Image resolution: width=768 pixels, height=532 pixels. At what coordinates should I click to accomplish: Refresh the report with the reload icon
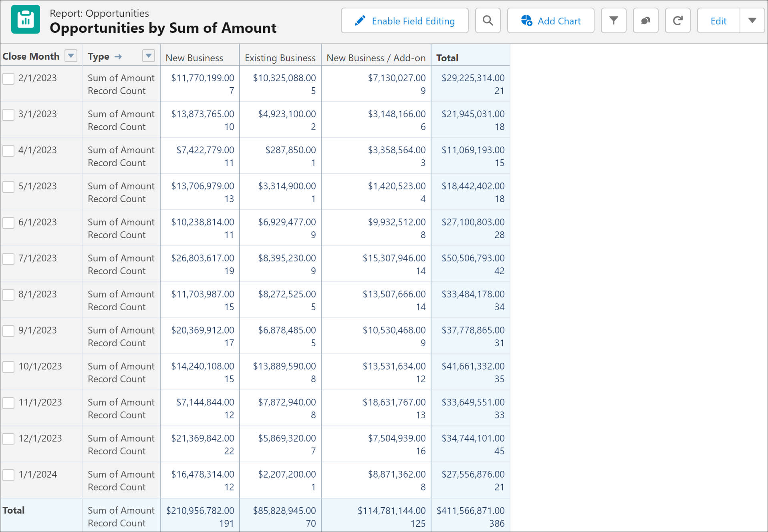[x=677, y=20]
